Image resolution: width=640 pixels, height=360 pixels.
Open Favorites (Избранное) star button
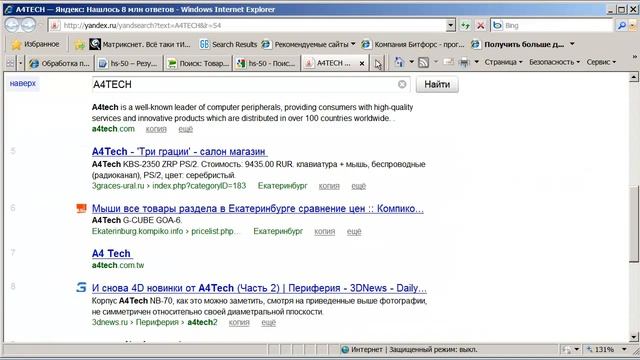36,44
